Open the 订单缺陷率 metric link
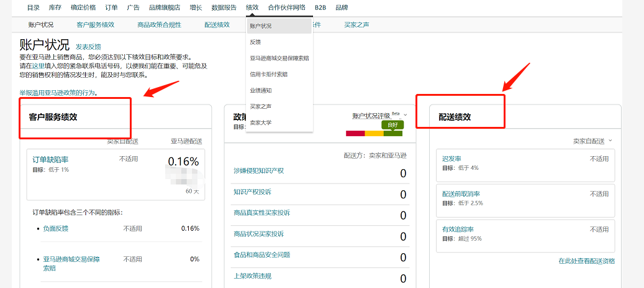Viewport: 644px width, 288px height. (x=50, y=159)
